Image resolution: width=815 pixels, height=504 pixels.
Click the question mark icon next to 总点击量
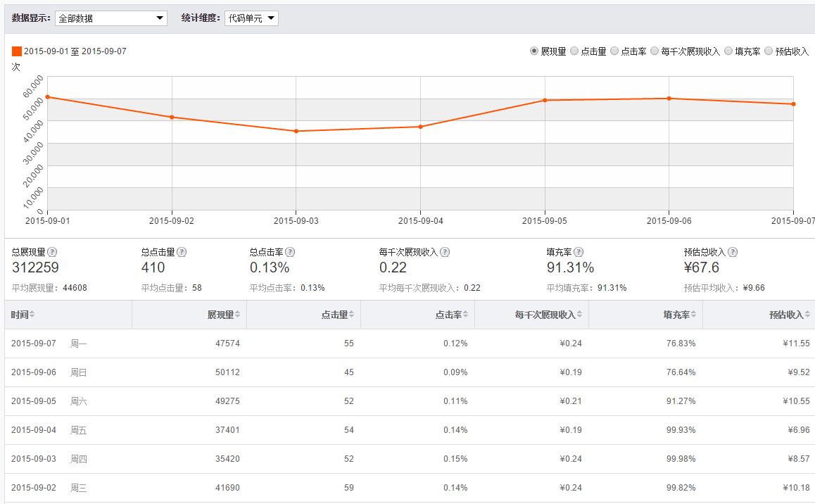[182, 251]
